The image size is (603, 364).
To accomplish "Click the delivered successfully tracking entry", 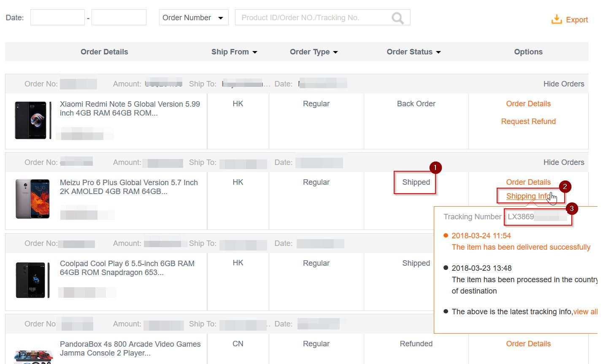I will click(x=521, y=247).
